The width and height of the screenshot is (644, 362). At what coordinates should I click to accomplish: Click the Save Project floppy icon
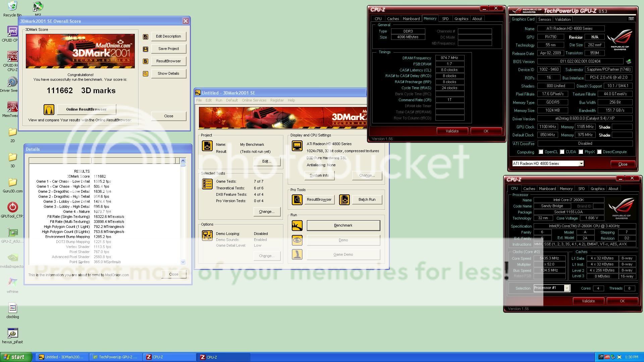146,49
